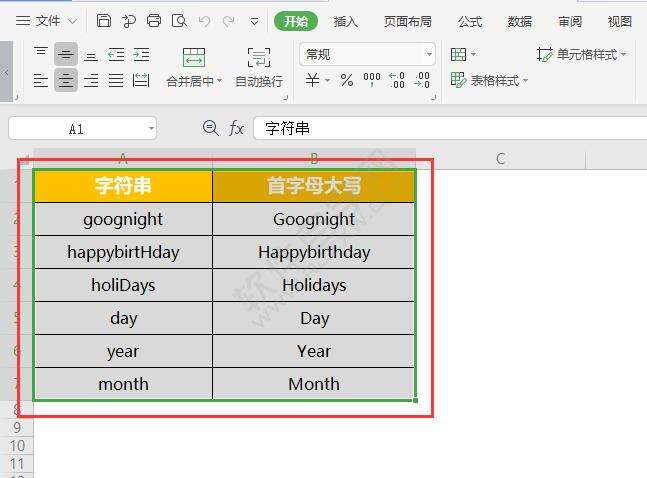
Task: Click the Print icon
Action: point(154,20)
